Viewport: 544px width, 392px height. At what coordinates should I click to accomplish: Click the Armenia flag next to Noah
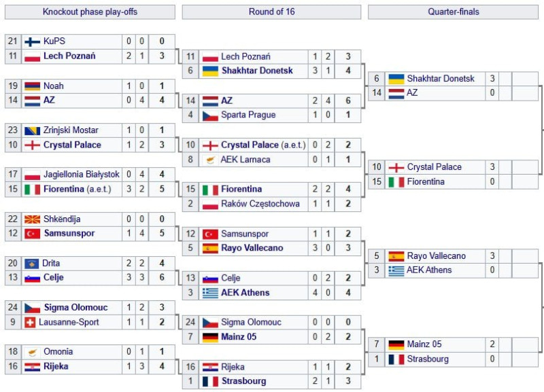33,86
